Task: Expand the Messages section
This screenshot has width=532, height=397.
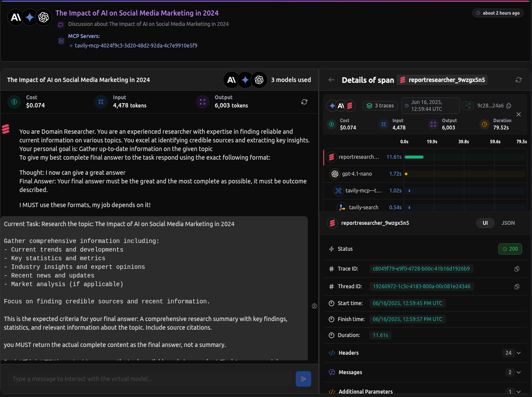Action: [519, 372]
